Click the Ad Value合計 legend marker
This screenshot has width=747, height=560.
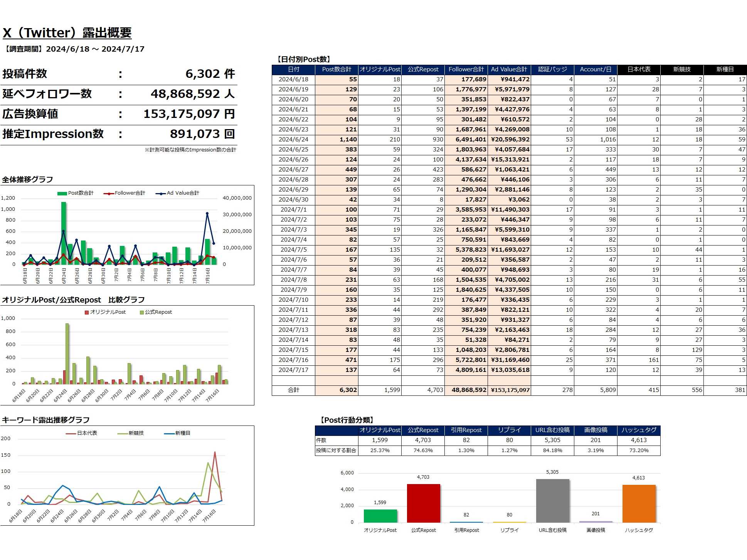coord(160,193)
